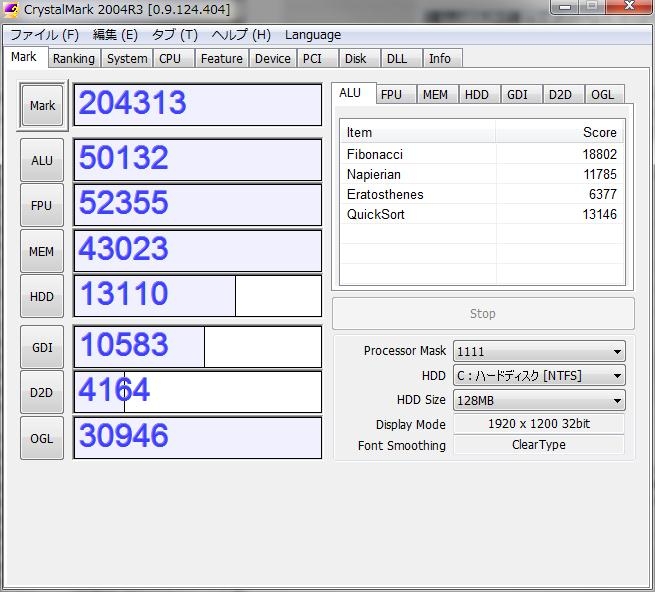Switch to the Ranking tab
This screenshot has height=592, width=655.
pos(74,59)
